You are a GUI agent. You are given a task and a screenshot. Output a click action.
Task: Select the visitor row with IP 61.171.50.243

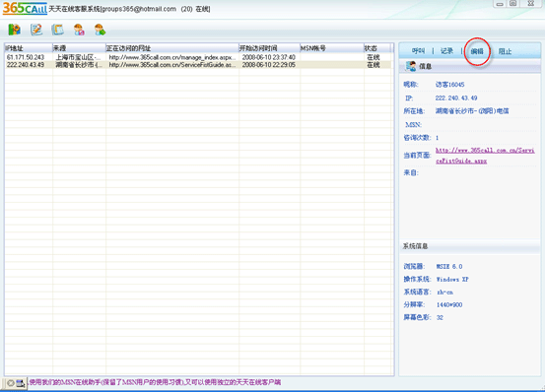pyautogui.click(x=198, y=57)
